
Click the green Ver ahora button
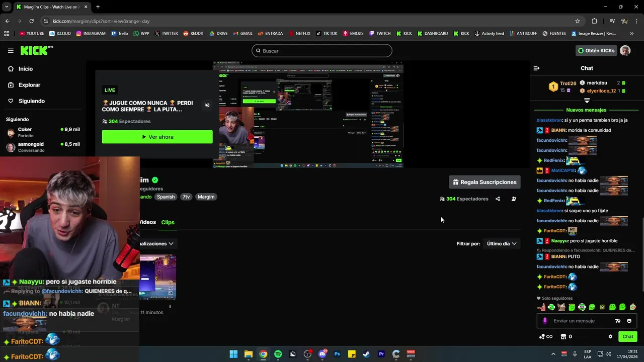coord(157,137)
